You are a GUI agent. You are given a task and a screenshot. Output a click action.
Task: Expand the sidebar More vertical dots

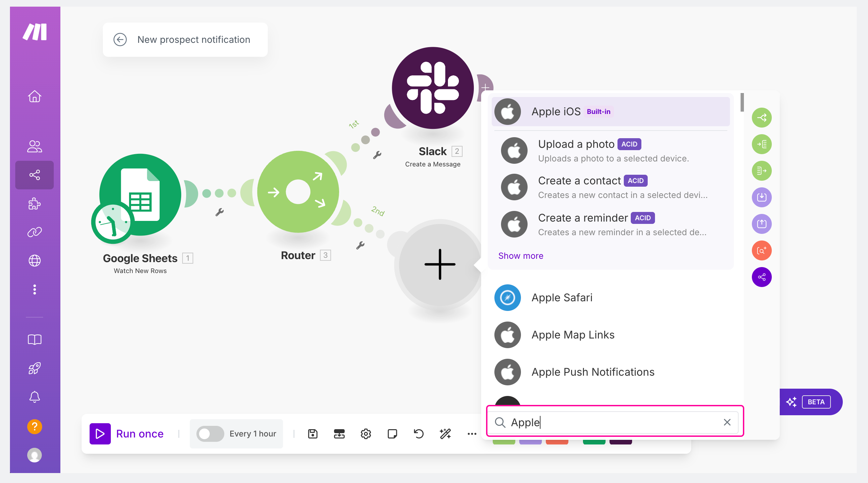point(35,289)
